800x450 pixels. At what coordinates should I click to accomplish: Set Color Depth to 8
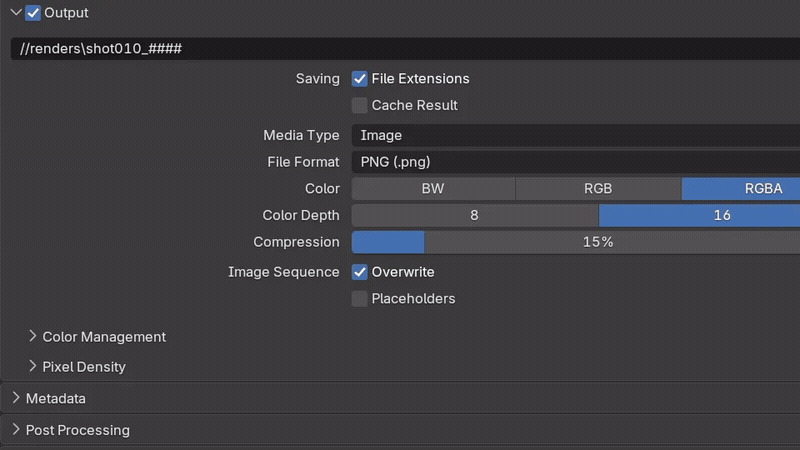click(x=474, y=215)
